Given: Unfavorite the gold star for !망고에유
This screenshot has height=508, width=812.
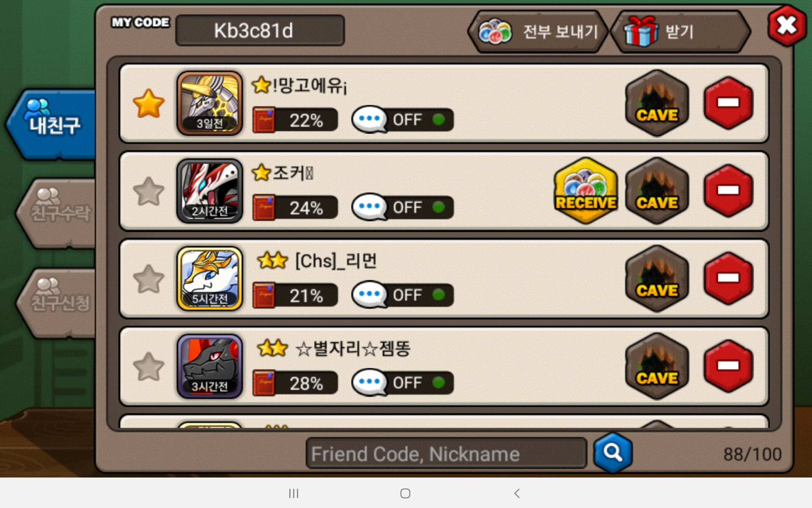Looking at the screenshot, I should [148, 103].
